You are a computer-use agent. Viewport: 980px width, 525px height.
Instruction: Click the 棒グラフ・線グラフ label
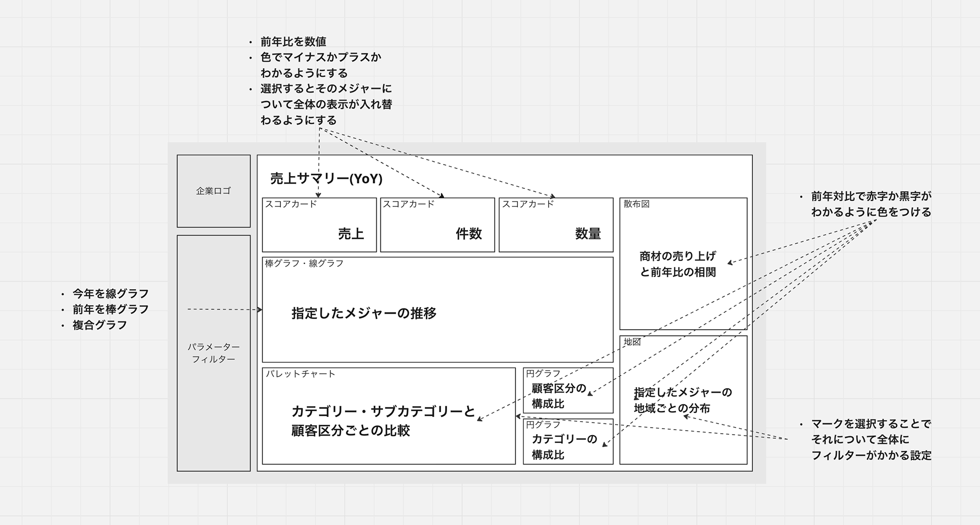(304, 263)
